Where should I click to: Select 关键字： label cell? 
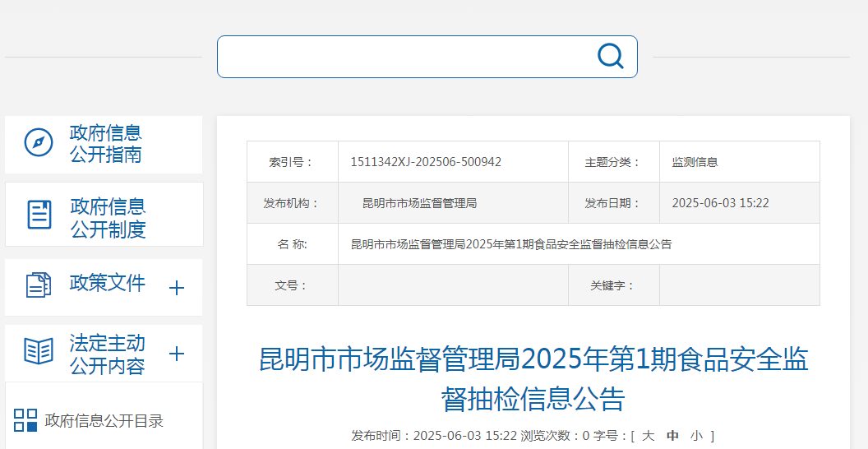click(x=613, y=285)
